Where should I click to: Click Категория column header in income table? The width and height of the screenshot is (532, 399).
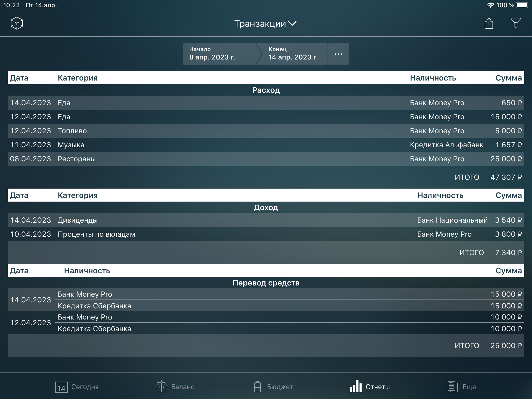click(78, 195)
